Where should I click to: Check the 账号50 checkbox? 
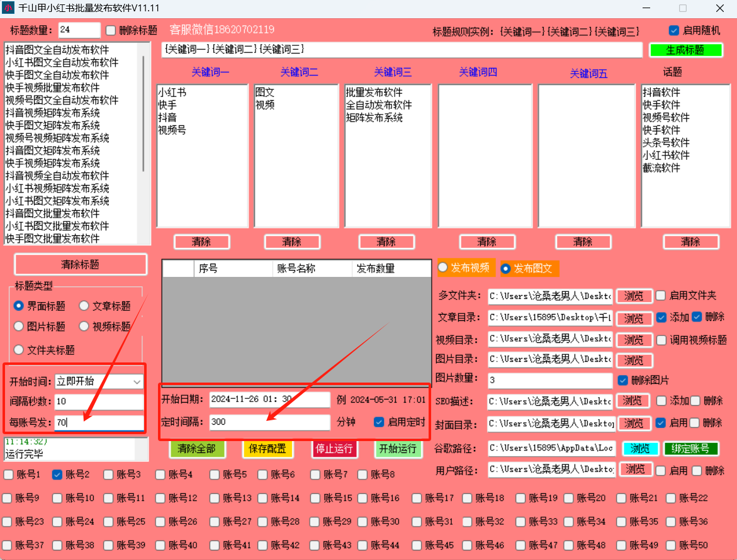pyautogui.click(x=671, y=545)
